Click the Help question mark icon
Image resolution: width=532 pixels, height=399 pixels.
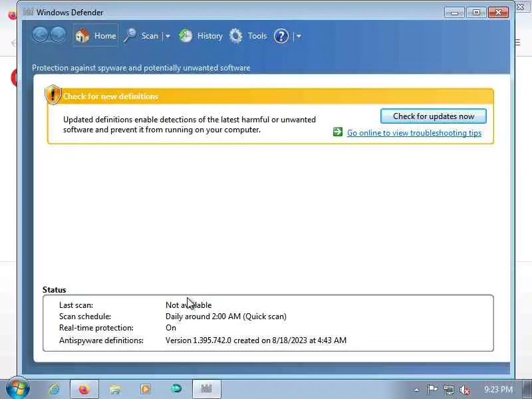point(281,36)
